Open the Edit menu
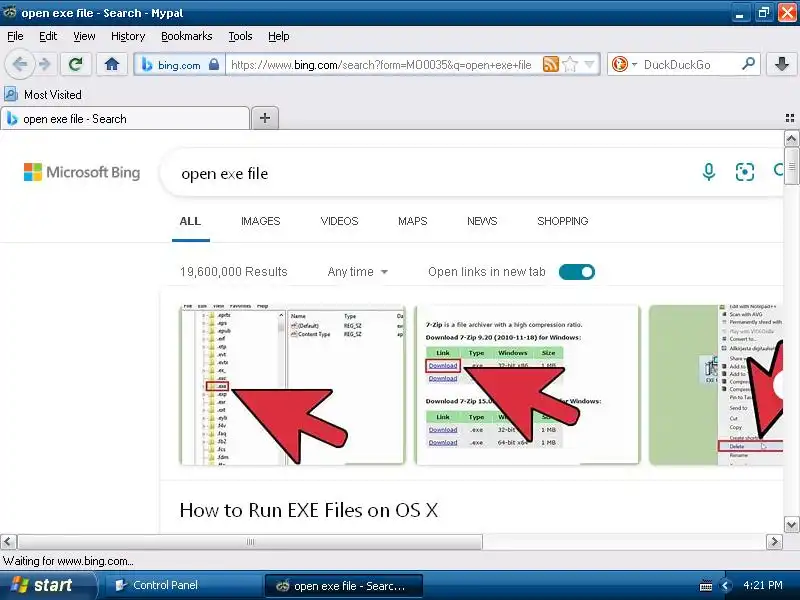The height and width of the screenshot is (600, 800). [48, 36]
